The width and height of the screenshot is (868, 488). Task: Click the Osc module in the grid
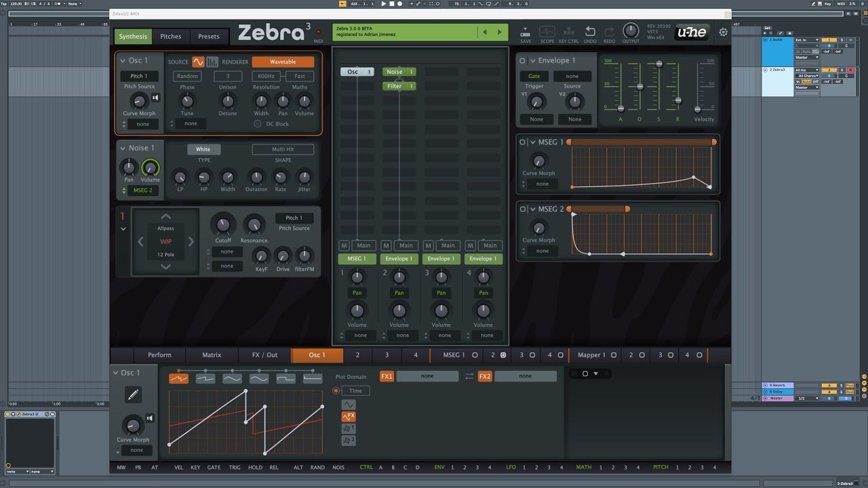click(x=357, y=72)
